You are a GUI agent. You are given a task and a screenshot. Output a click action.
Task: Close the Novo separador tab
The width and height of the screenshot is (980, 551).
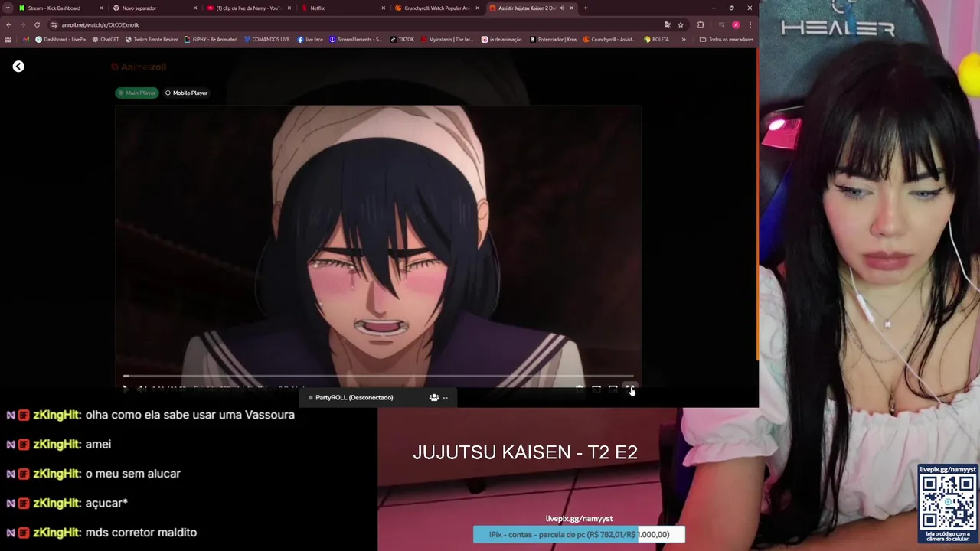195,8
